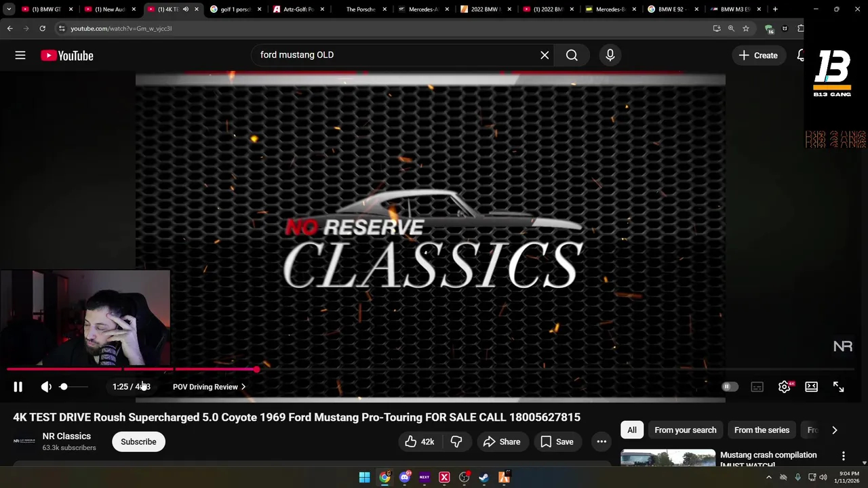Switch to the BMW M3 E9 tab
This screenshot has height=488, width=868.
[736, 9]
